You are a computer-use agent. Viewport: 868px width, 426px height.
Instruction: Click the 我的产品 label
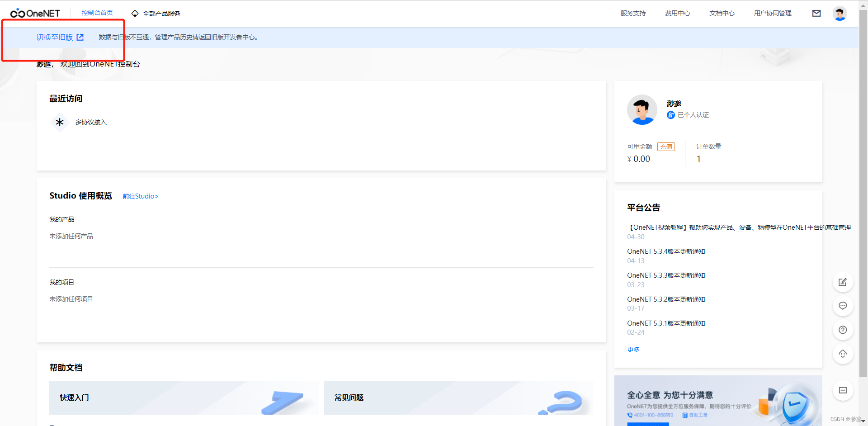point(61,219)
